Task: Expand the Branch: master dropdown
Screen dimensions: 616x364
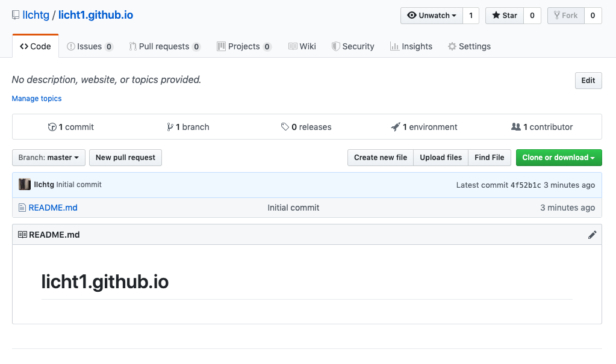Action: [49, 158]
